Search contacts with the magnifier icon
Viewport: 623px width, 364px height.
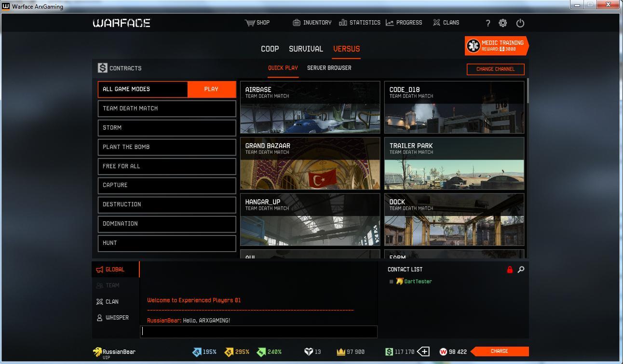coord(521,270)
